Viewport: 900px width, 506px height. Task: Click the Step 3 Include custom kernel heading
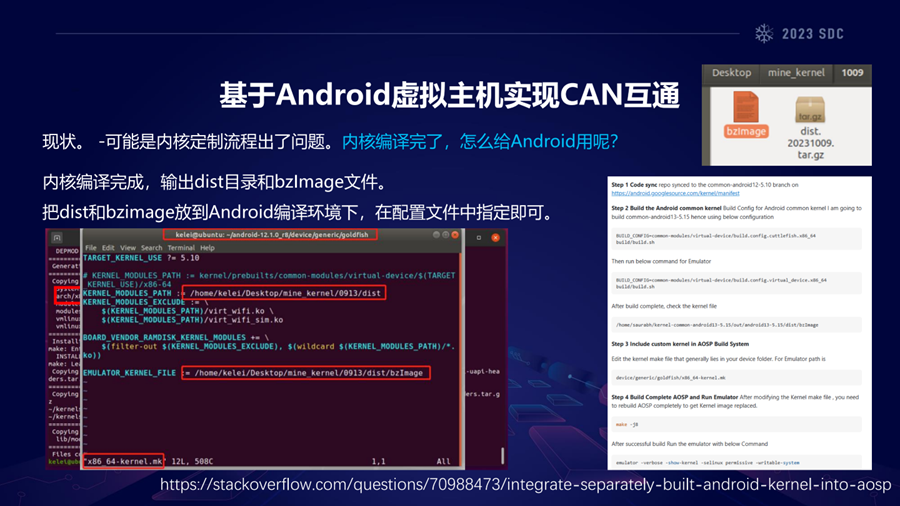pos(680,344)
